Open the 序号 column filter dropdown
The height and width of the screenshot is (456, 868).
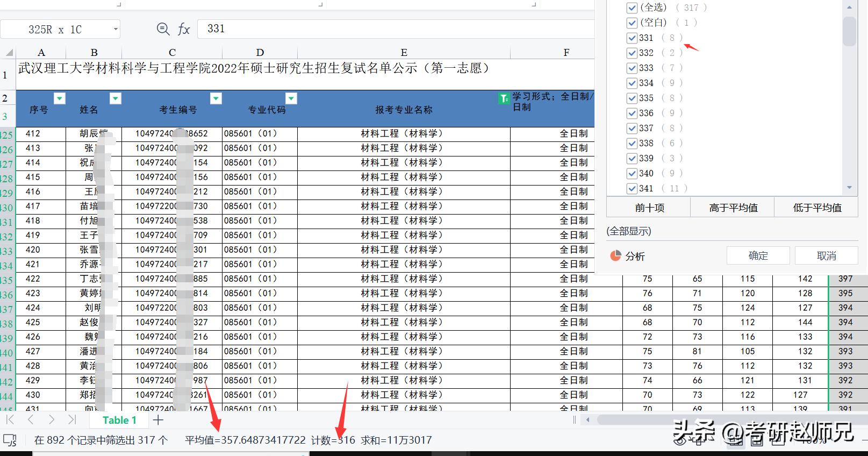point(60,98)
